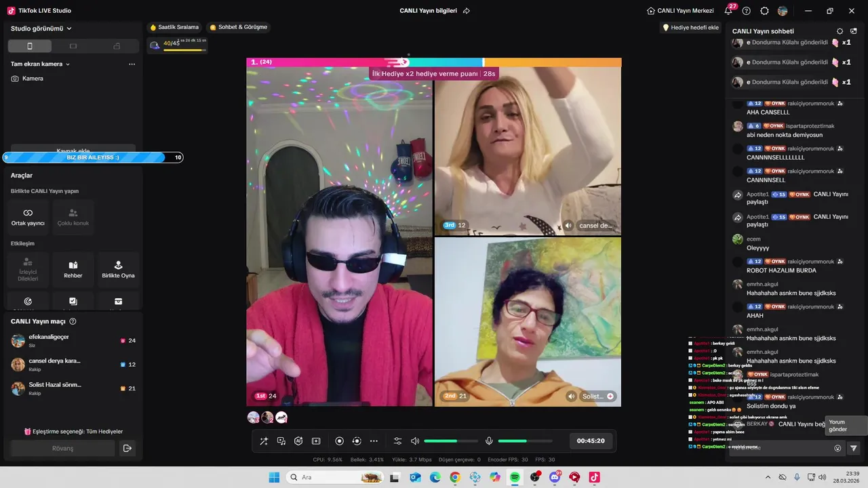Open the help question mark icon in title bar
This screenshot has width=868, height=488.
pyautogui.click(x=747, y=11)
